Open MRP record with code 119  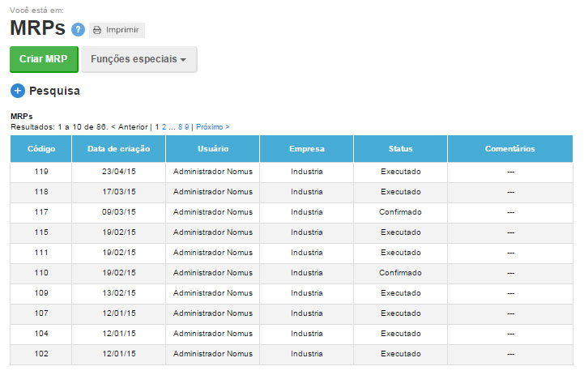click(x=41, y=172)
